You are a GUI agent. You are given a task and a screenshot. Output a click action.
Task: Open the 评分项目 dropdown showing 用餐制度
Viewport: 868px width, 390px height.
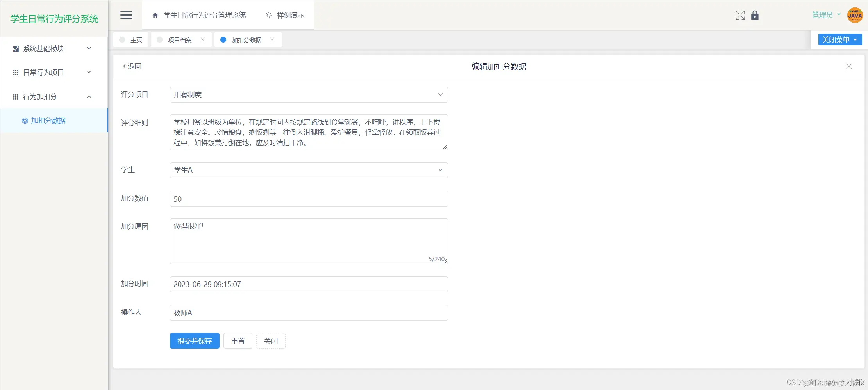coord(309,95)
